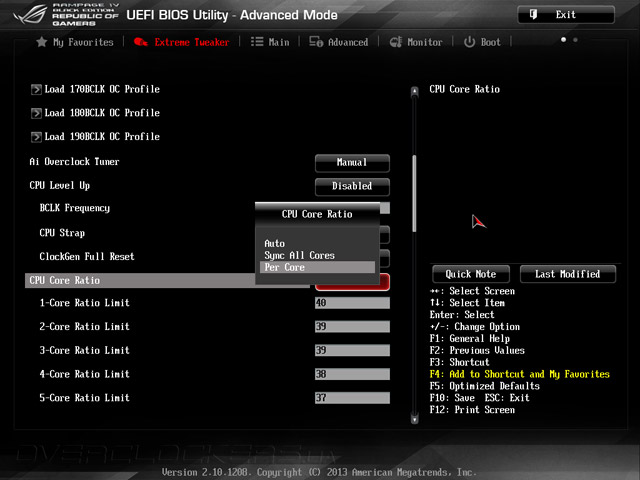Screen dimensions: 640x480
Task: Go to the Advanced tab
Action: pos(339,42)
